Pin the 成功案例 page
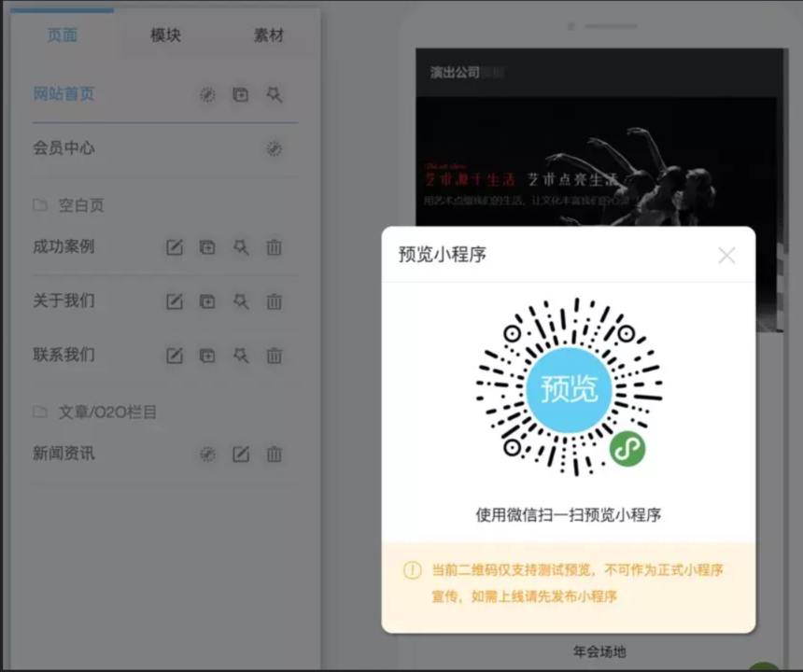This screenshot has width=803, height=672. click(241, 247)
